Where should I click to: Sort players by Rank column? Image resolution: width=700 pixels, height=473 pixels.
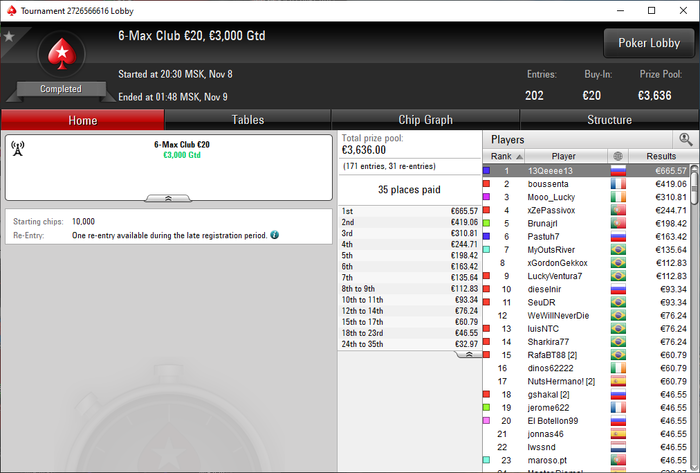coord(504,156)
